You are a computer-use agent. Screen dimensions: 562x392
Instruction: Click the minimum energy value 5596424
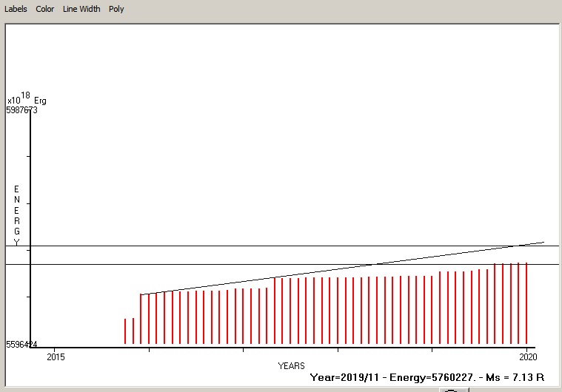tap(22, 345)
